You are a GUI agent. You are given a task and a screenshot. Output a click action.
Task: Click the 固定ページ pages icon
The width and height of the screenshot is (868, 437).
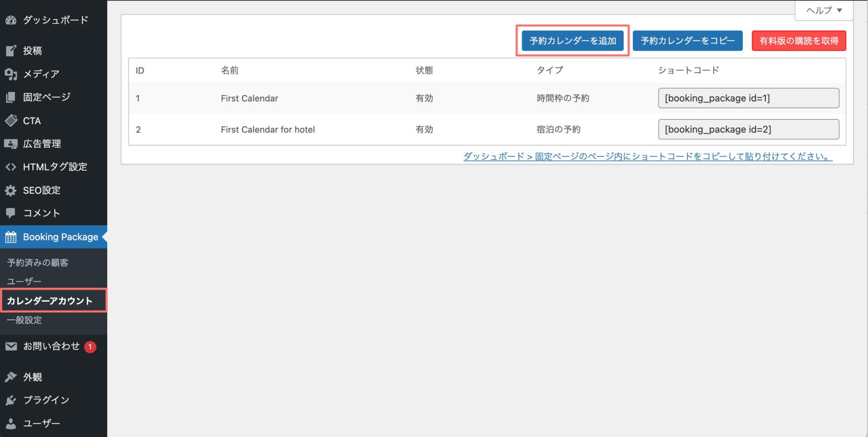pyautogui.click(x=11, y=97)
